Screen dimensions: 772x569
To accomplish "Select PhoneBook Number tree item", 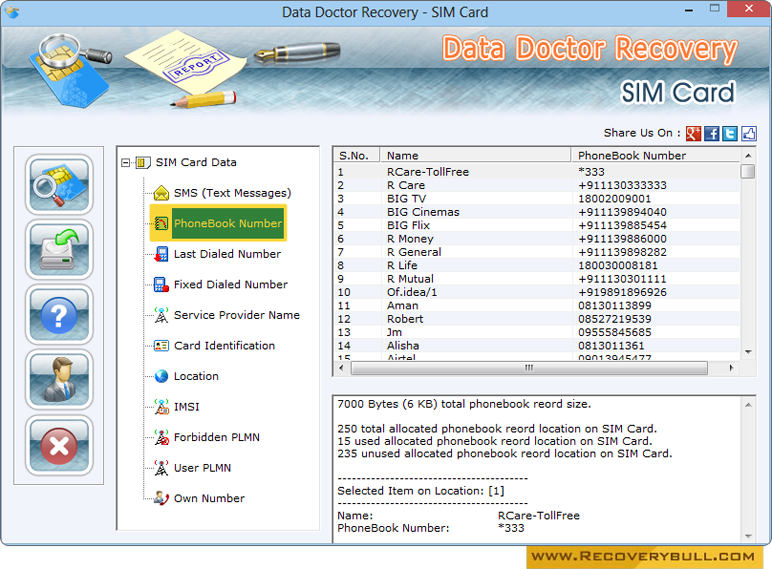I will coord(228,223).
